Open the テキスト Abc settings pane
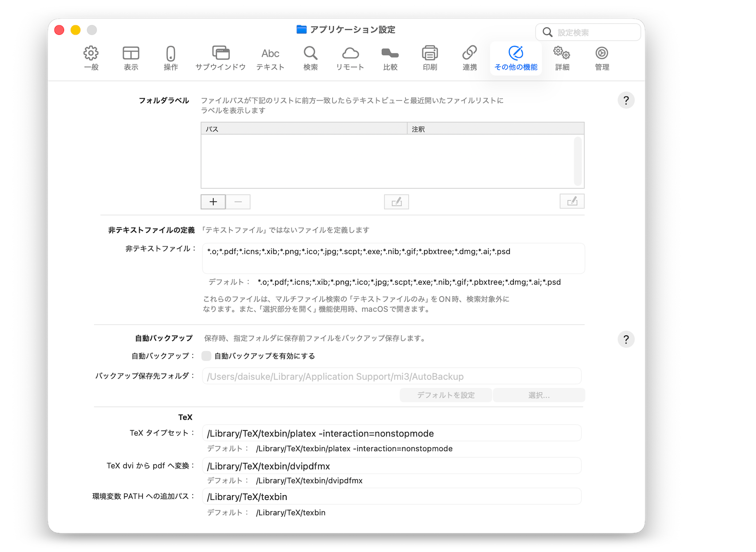Viewport: 756px width, 552px height. pyautogui.click(x=270, y=58)
